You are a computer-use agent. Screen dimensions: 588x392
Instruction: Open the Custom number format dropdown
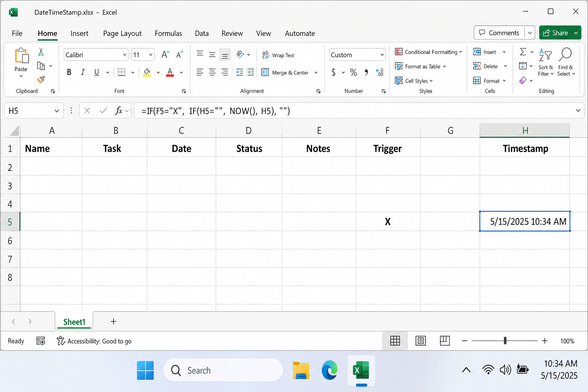[382, 55]
